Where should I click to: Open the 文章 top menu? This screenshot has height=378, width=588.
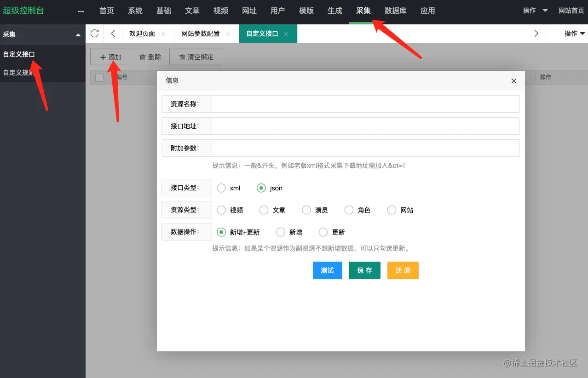[192, 11]
